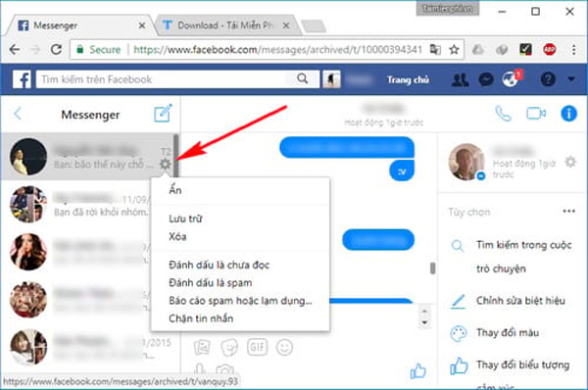Click the Facebook logo in blue bar
This screenshot has width=588, height=390.
click(22, 79)
